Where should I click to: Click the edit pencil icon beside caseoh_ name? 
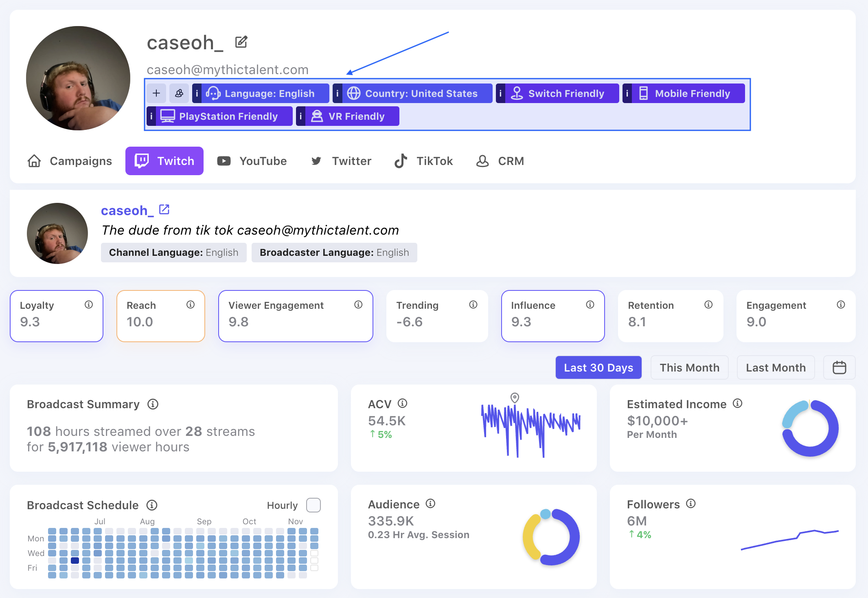[x=241, y=42]
